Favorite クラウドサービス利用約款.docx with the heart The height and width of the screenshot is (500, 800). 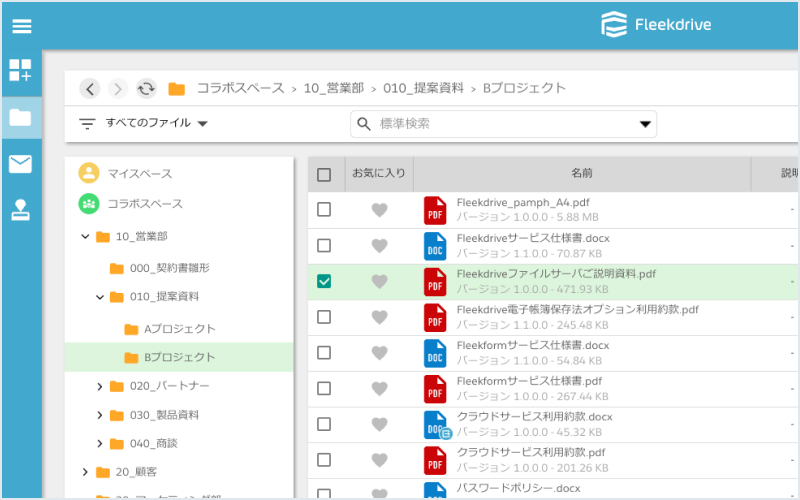tap(379, 424)
